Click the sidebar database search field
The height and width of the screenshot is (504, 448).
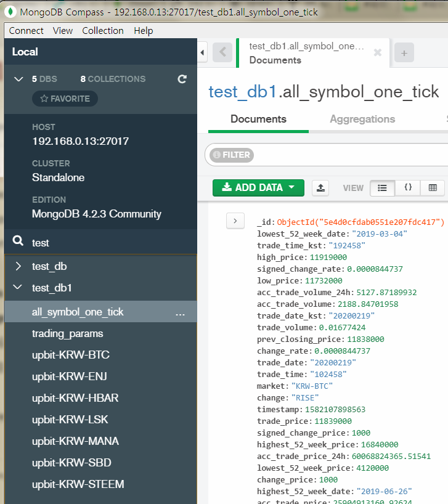click(x=113, y=243)
